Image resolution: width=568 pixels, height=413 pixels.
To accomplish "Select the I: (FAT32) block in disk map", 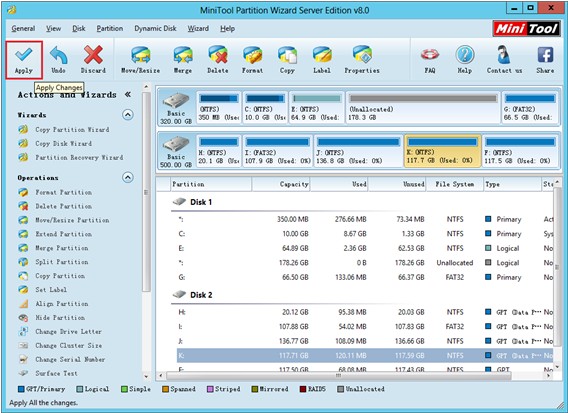I will (x=277, y=151).
